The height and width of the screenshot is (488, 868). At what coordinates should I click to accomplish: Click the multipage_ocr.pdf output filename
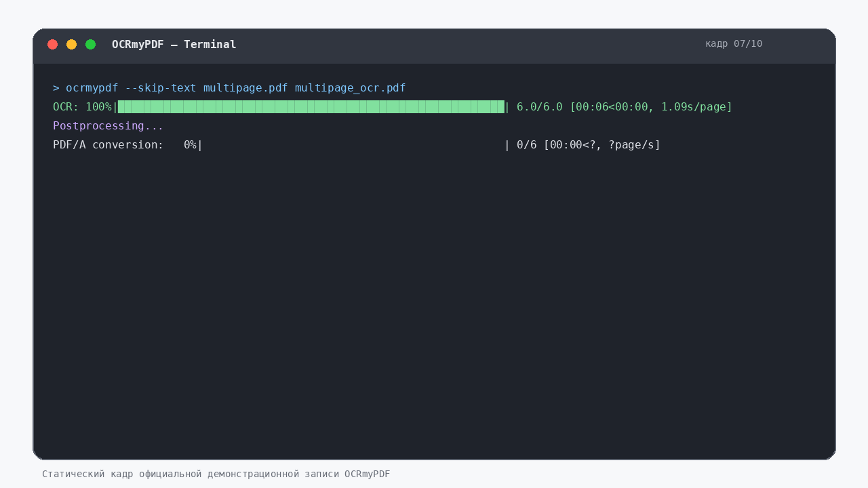[351, 88]
